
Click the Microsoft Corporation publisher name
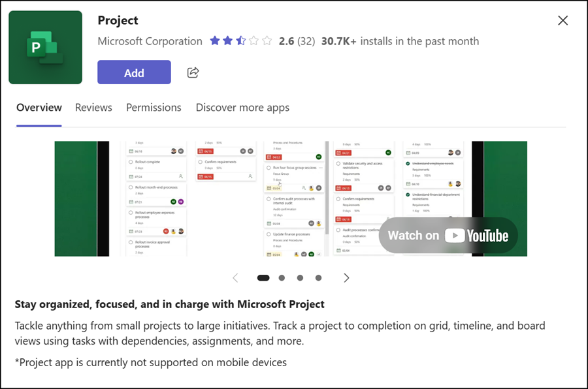point(150,41)
